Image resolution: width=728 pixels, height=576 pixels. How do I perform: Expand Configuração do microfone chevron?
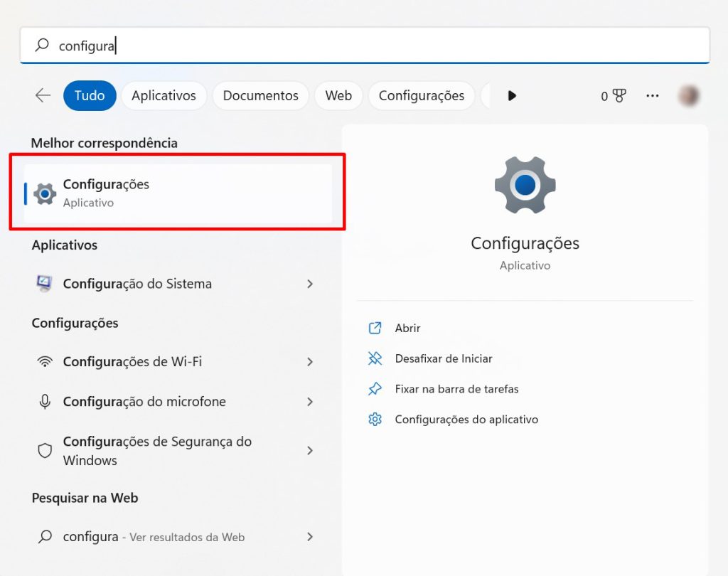(310, 402)
